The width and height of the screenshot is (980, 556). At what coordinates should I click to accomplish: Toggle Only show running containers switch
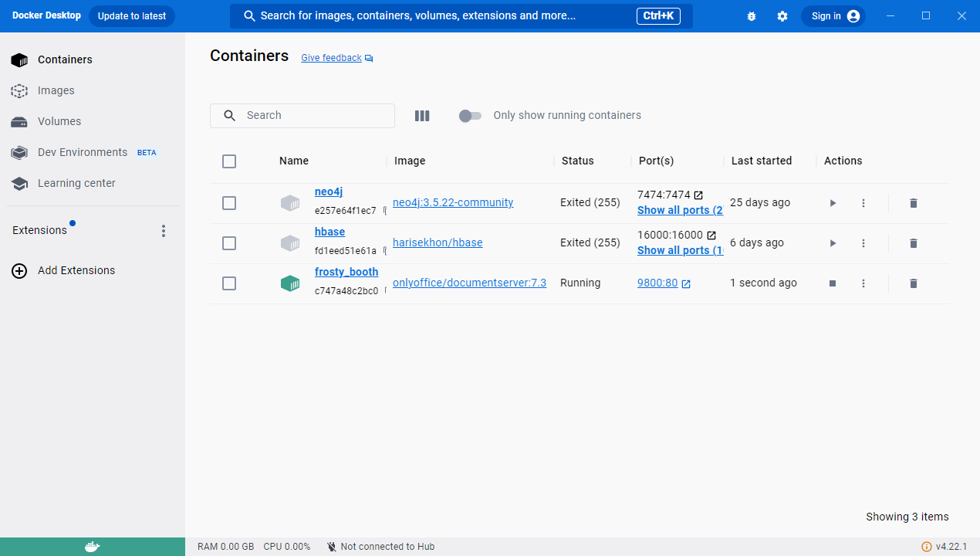point(470,116)
